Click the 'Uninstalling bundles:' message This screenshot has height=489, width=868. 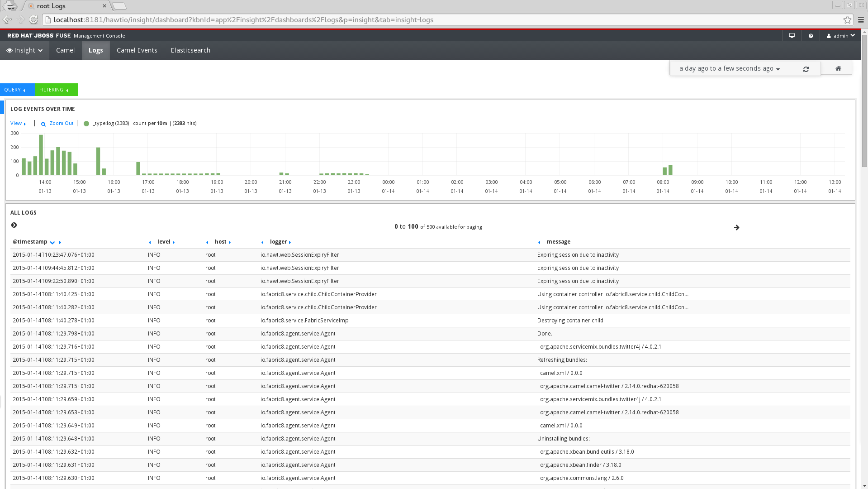coord(563,439)
